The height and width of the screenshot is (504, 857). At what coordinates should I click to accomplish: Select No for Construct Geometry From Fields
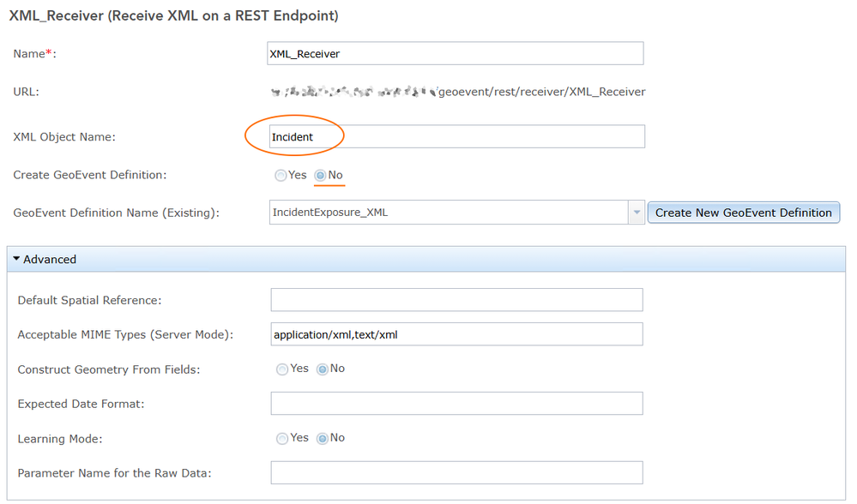[x=323, y=369]
